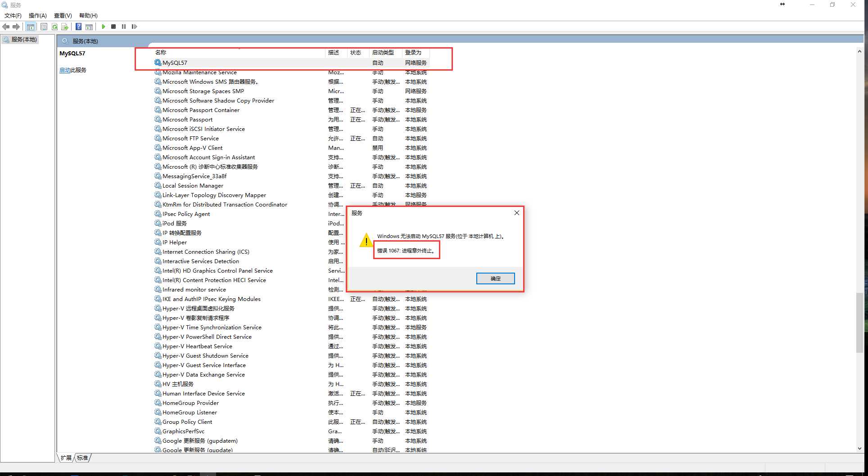This screenshot has height=476, width=868.
Task: Click the gear icon beside IPsec Policy Agent
Action: (x=158, y=214)
